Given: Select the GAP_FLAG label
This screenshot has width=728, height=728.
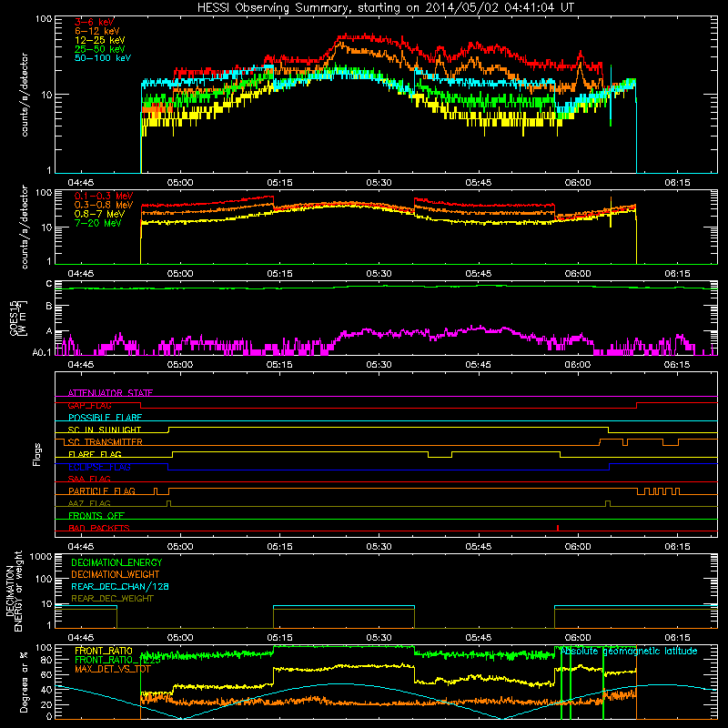Looking at the screenshot, I should point(89,405).
